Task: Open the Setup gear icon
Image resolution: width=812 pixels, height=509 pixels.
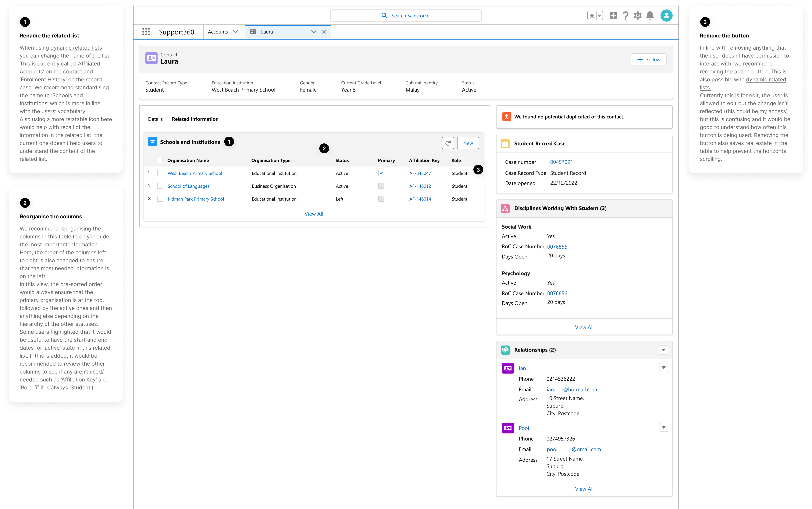Action: (x=638, y=16)
